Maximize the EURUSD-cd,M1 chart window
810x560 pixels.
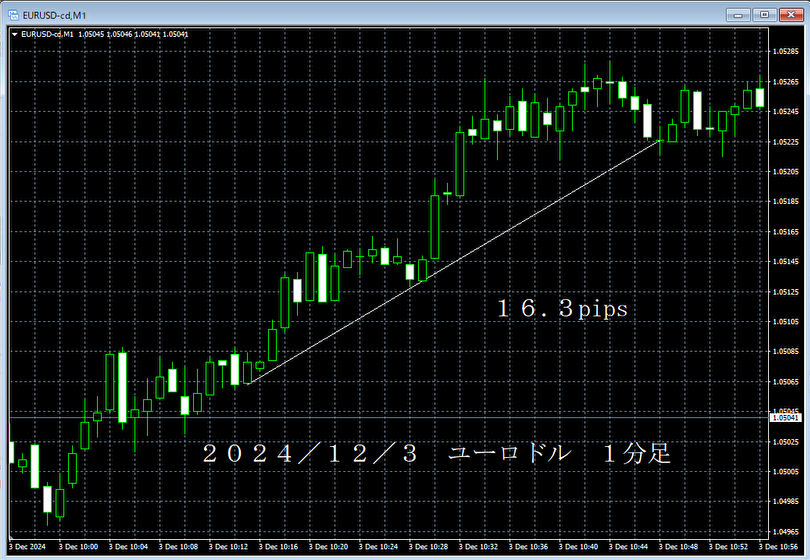coord(765,15)
